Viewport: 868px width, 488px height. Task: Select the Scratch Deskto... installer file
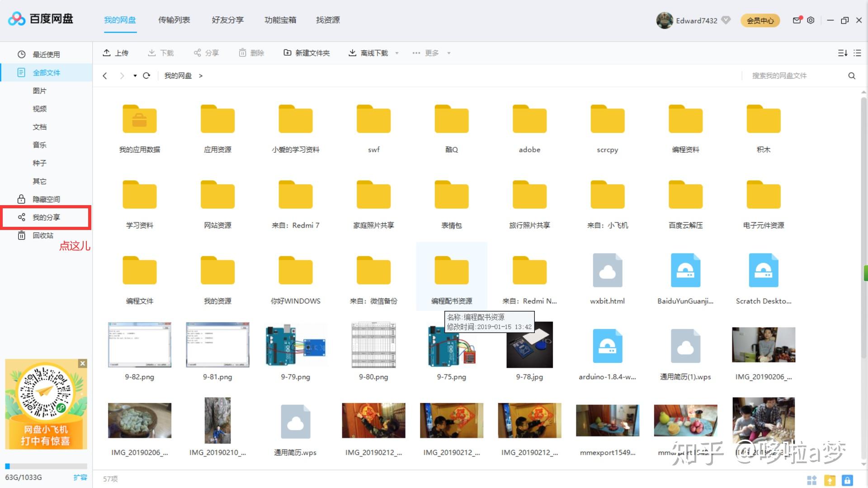click(764, 278)
